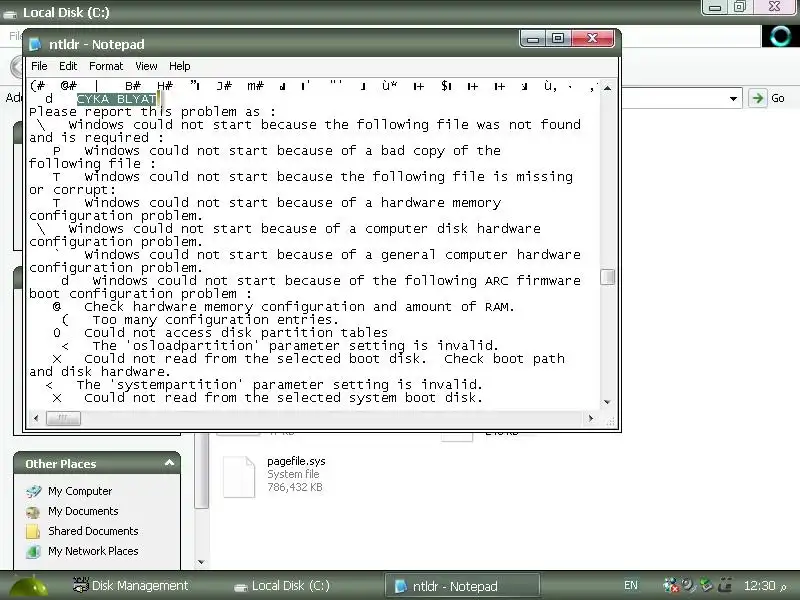Switch to Disk Management taskbar button
Screen dimensions: 800x600
click(x=131, y=586)
